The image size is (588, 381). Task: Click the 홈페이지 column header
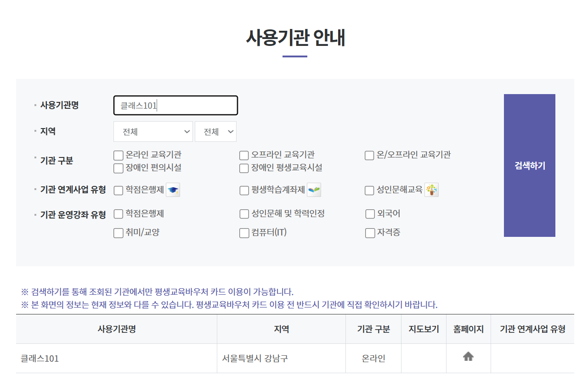point(469,329)
